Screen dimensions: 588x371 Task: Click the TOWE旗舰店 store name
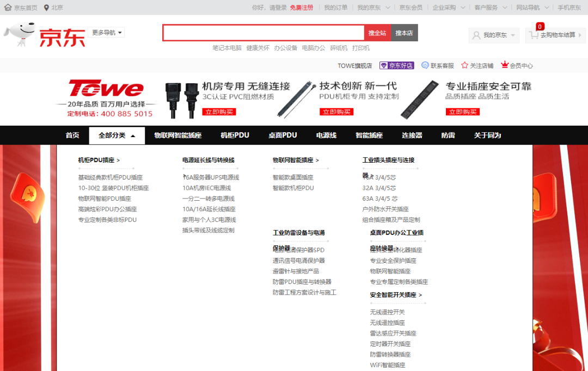pyautogui.click(x=355, y=66)
